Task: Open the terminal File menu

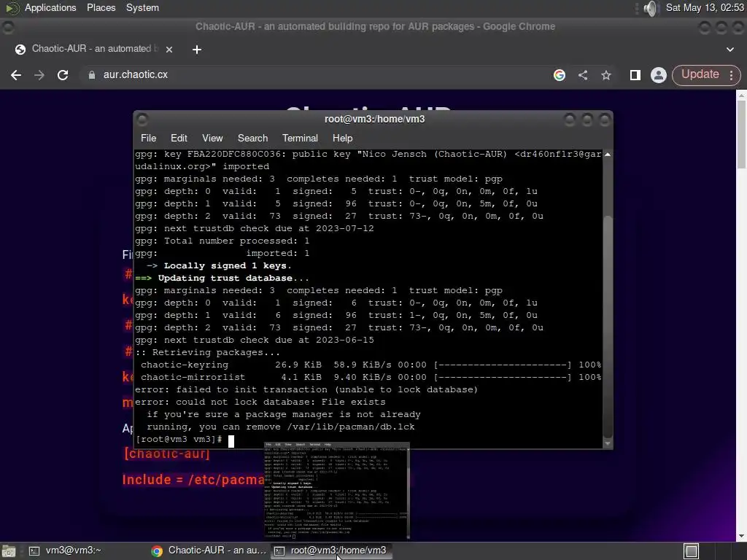Action: click(x=148, y=138)
